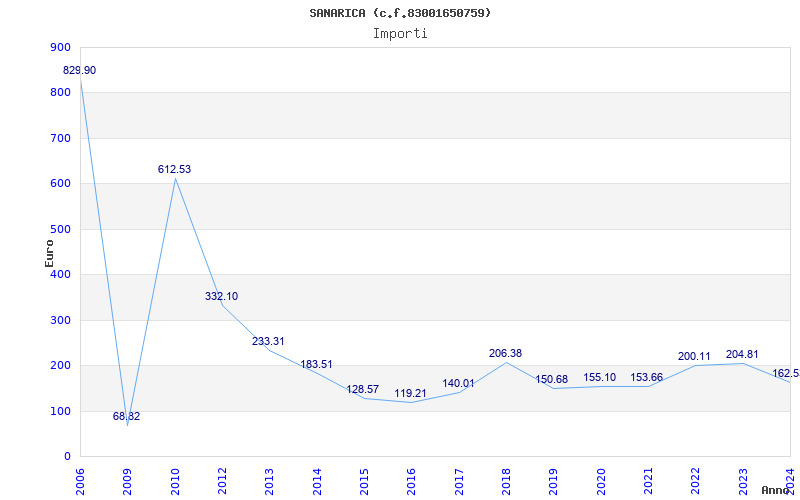Click the 900 y-axis tick label
Viewport: 800px width, 500px height.
click(x=60, y=47)
